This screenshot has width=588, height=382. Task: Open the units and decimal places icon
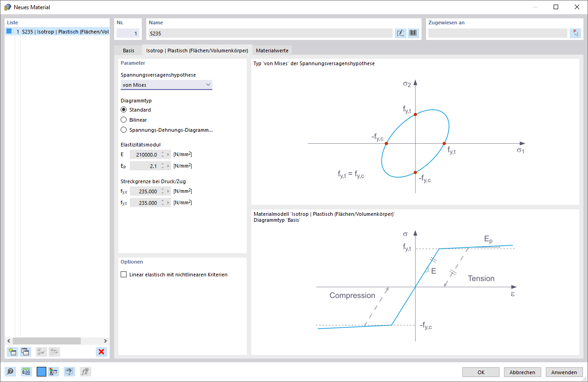coord(26,372)
